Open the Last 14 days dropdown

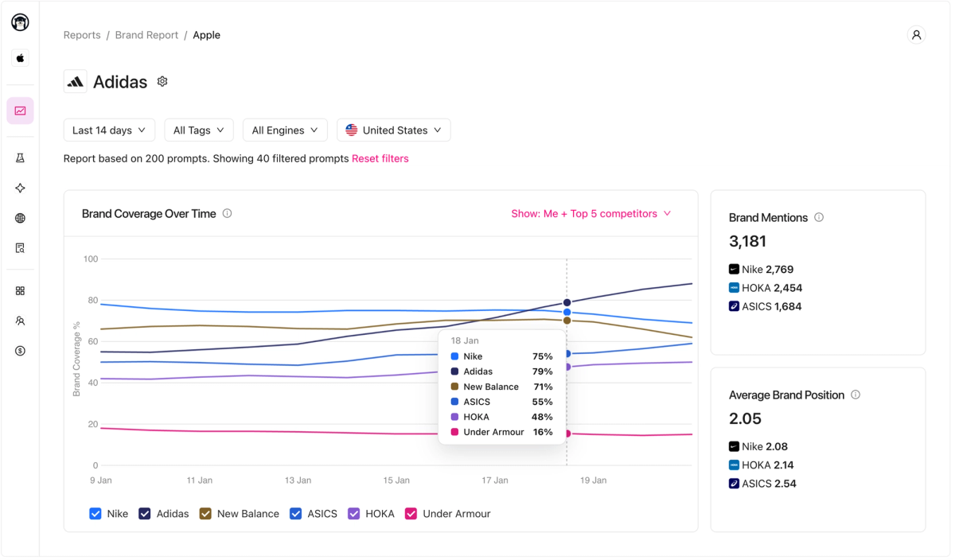coord(109,130)
